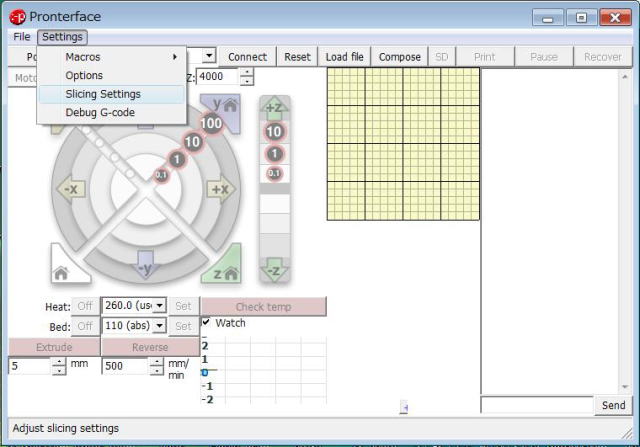Click the Reverse button

pyautogui.click(x=150, y=347)
